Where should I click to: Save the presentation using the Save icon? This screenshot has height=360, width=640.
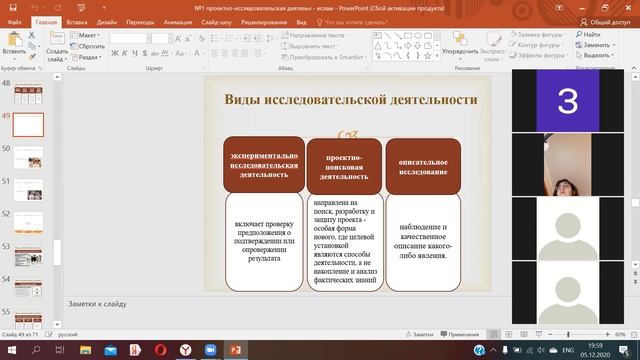13,8
